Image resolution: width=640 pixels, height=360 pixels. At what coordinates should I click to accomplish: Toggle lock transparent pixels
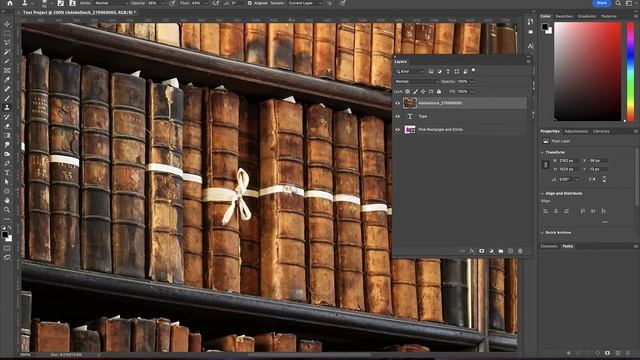(x=407, y=91)
